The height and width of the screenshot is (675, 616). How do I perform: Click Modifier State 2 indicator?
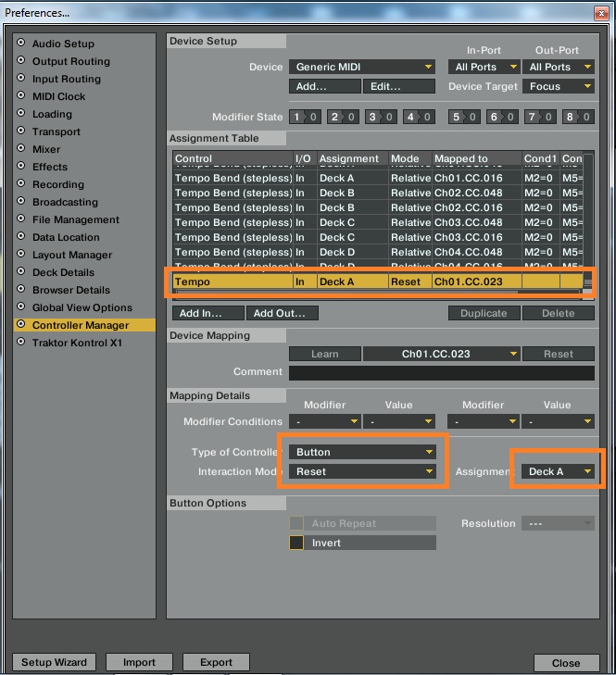(343, 117)
